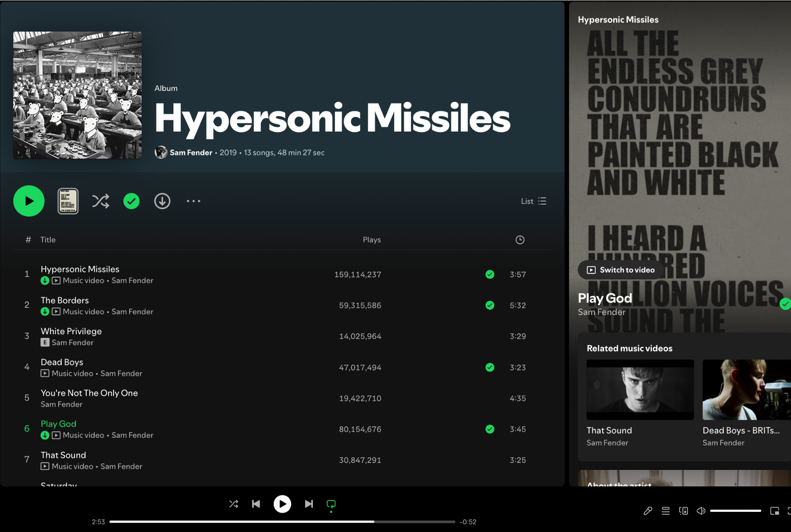Screen dimensions: 791x532
Task: Click the 30,847,291 play count
Action: [360, 460]
